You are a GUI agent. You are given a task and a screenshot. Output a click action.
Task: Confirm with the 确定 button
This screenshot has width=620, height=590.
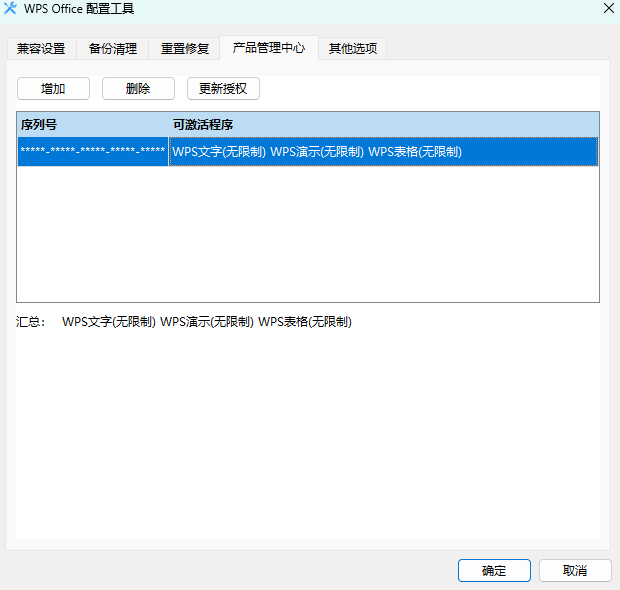coord(494,571)
